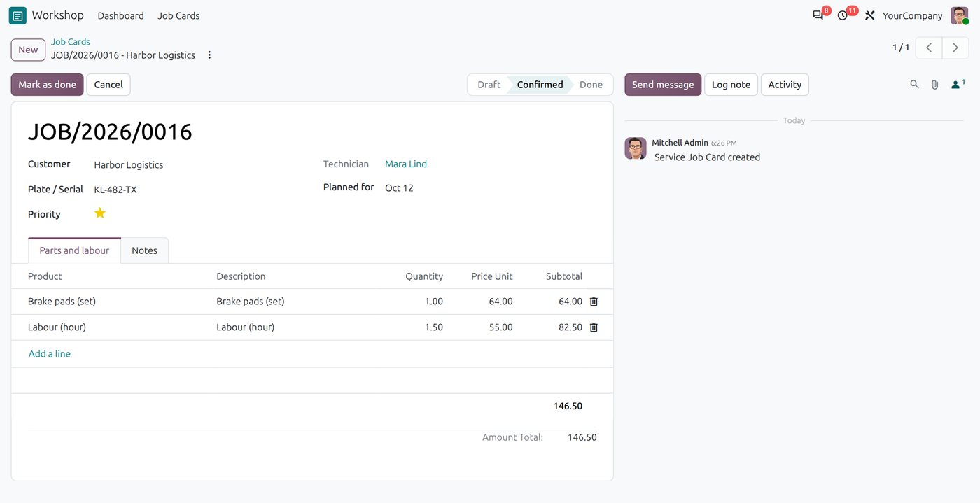This screenshot has height=503, width=980.
Task: Open the Dashboard menu
Action: 120,15
